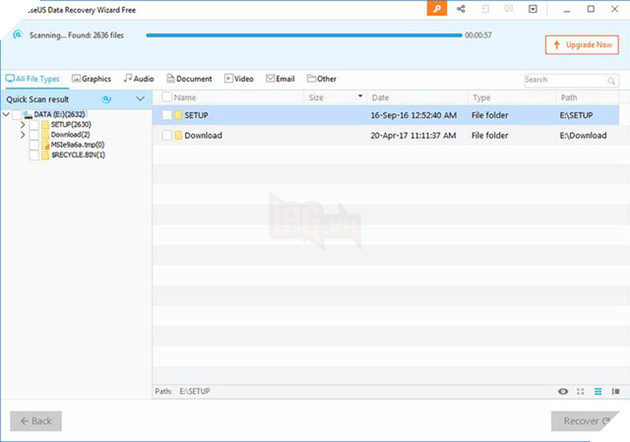630x442 pixels.
Task: Click the E:\Download path cell
Action: [583, 135]
